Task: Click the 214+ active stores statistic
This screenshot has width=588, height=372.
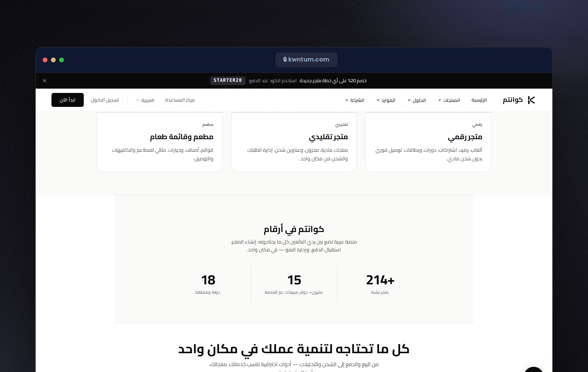Action: pyautogui.click(x=380, y=280)
